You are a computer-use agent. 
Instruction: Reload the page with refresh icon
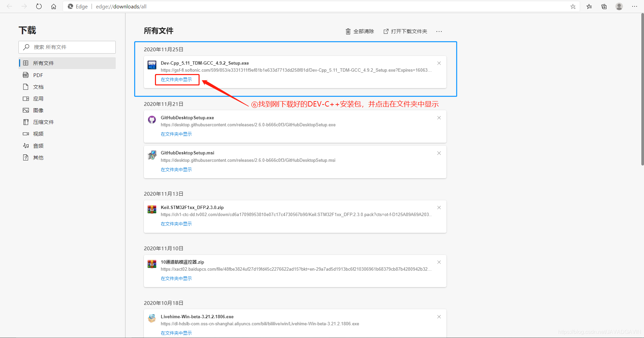tap(39, 6)
